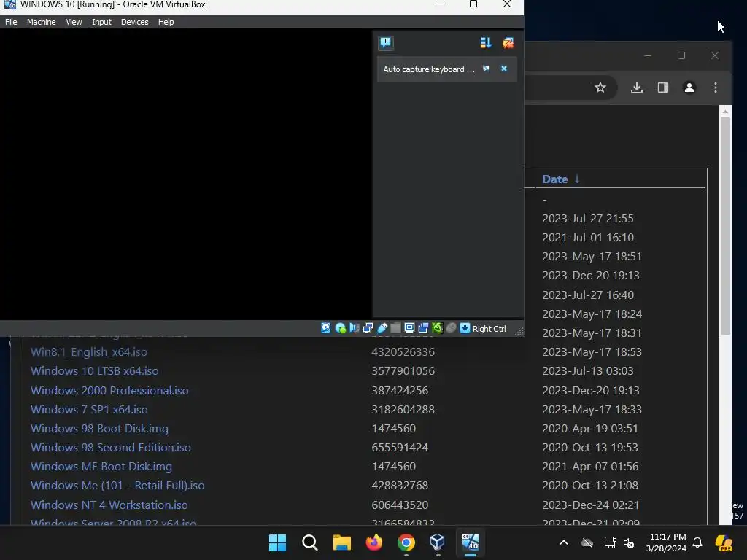Click the audio status icon in VM status bar
Image resolution: width=747 pixels, height=560 pixels.
[x=354, y=328]
